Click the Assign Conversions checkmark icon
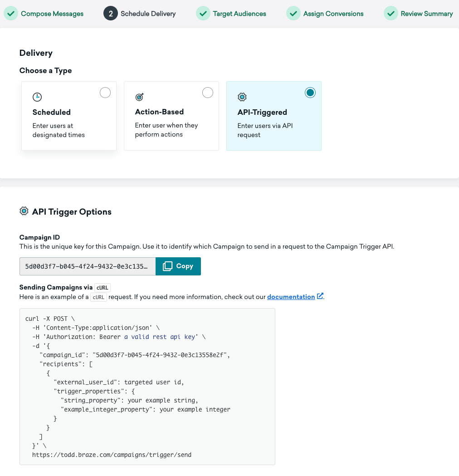 coord(293,14)
